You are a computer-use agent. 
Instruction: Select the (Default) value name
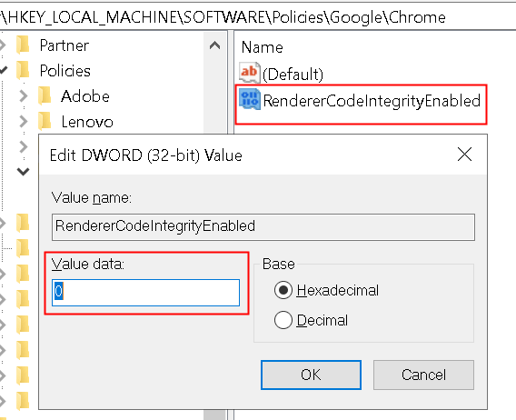(x=293, y=75)
